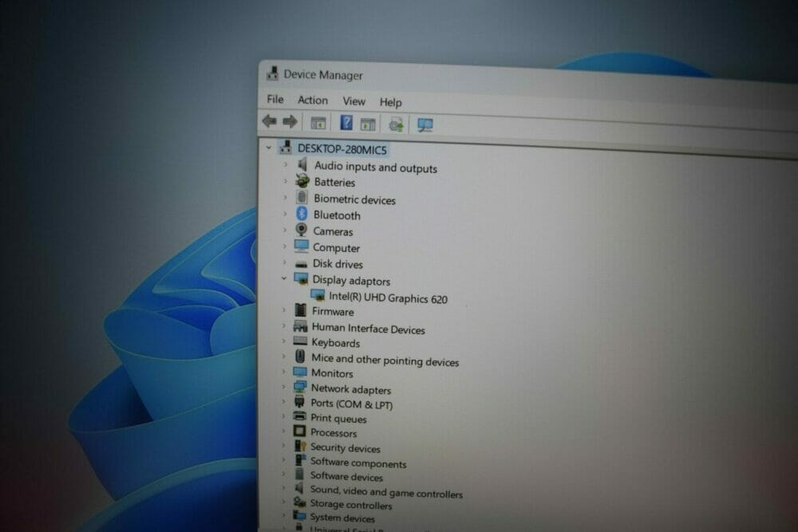Click the Scan for hardware changes monitor icon

pos(425,125)
